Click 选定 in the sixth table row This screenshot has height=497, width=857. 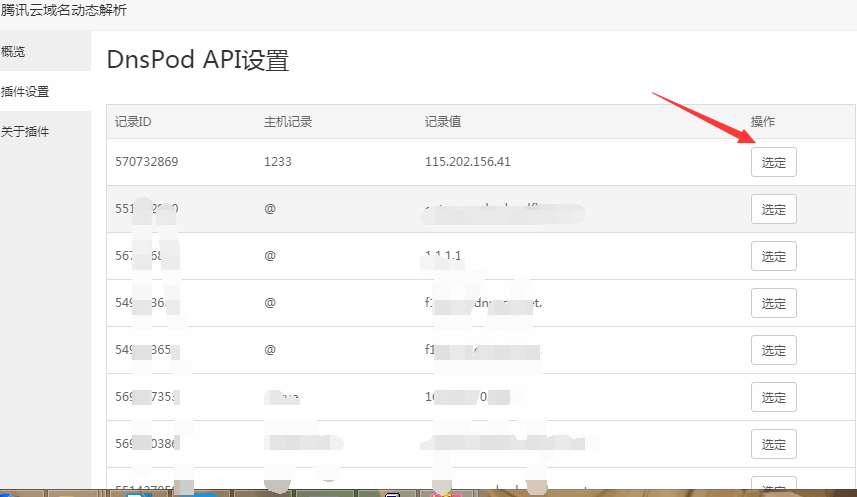(773, 397)
